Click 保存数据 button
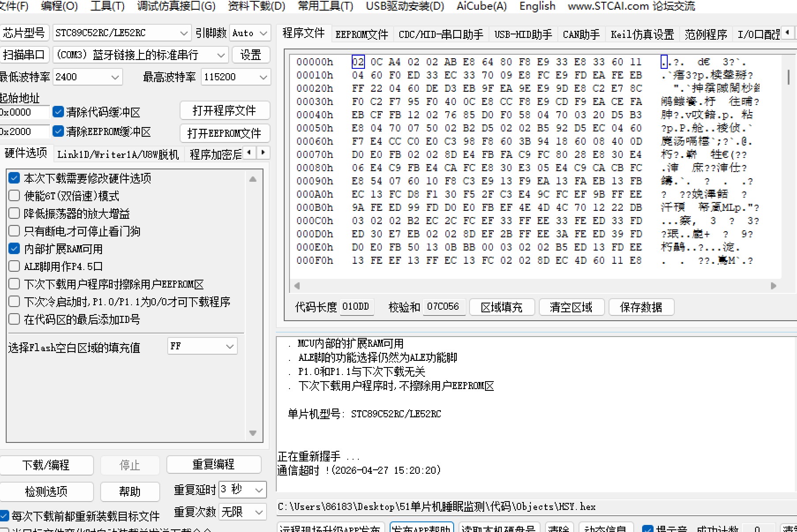797x532 pixels. tap(641, 307)
